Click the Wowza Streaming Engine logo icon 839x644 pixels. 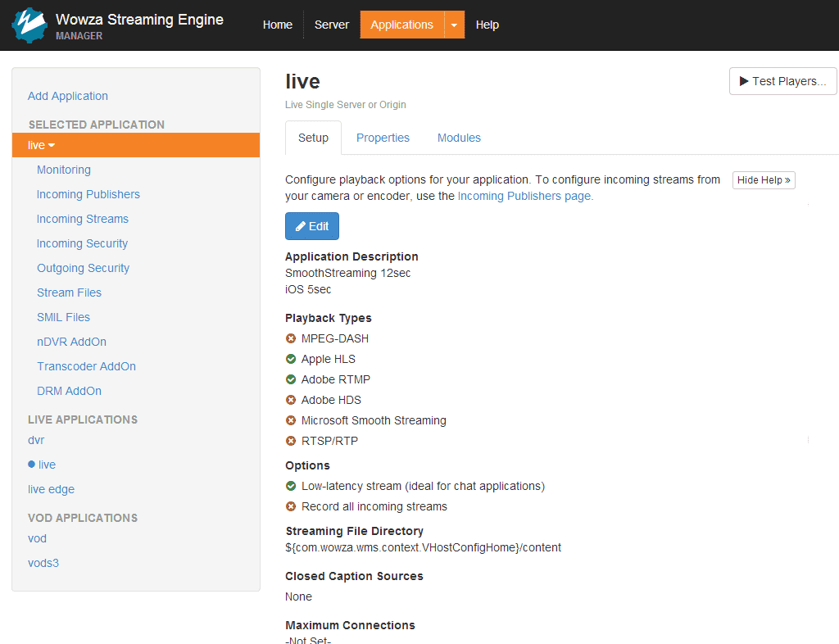pyautogui.click(x=29, y=25)
